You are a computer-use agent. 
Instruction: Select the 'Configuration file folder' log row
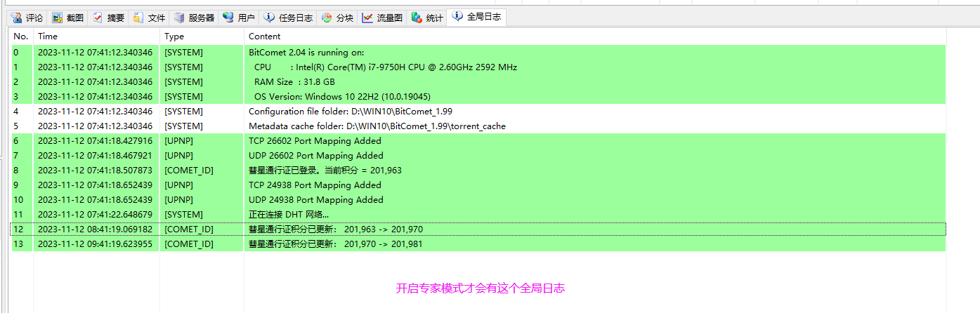[x=478, y=112]
